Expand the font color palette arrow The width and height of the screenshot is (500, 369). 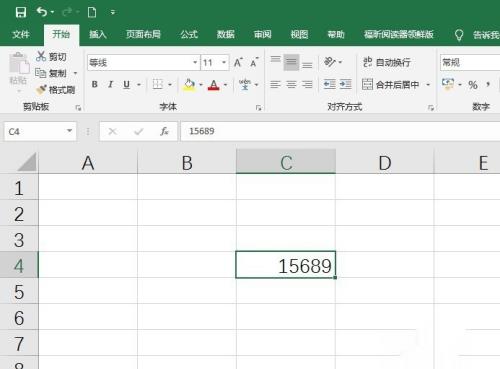click(x=226, y=85)
